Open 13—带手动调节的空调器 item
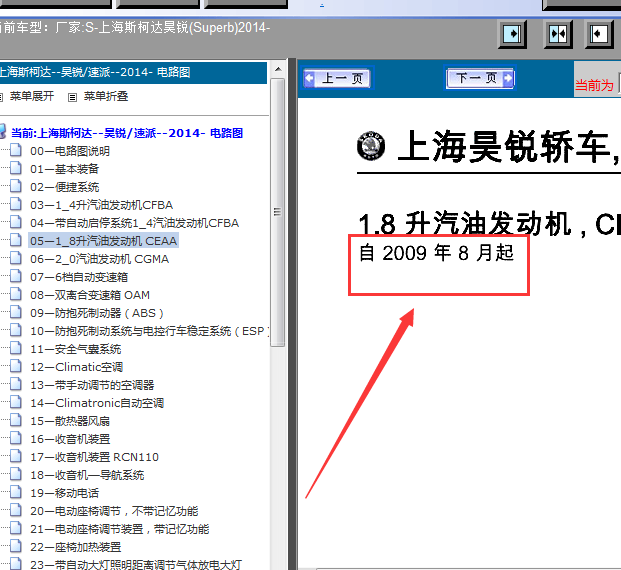Screen dimensions: 621x570 92,385
